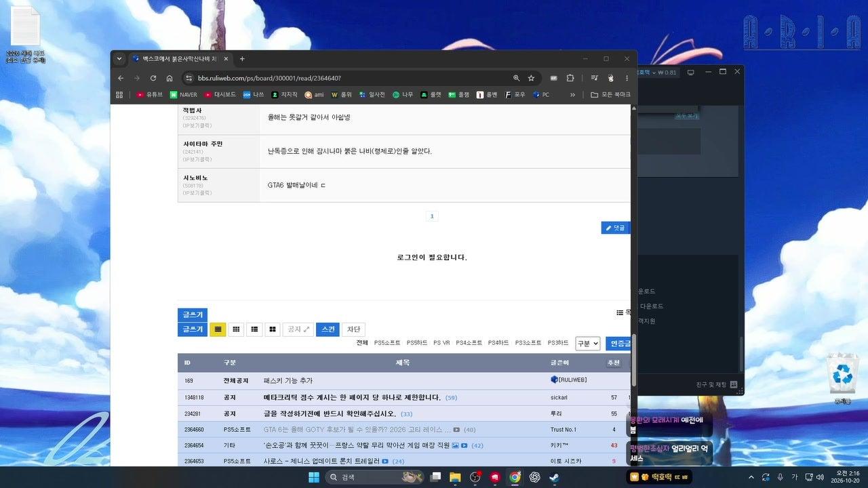Image resolution: width=868 pixels, height=488 pixels.
Task: Show hidden system tray icons chevron
Action: tap(750, 477)
